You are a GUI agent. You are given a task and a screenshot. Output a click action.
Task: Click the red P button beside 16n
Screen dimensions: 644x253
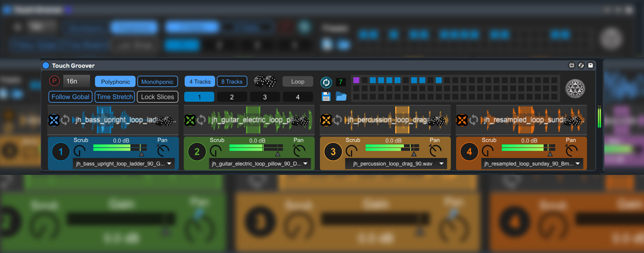pos(54,81)
